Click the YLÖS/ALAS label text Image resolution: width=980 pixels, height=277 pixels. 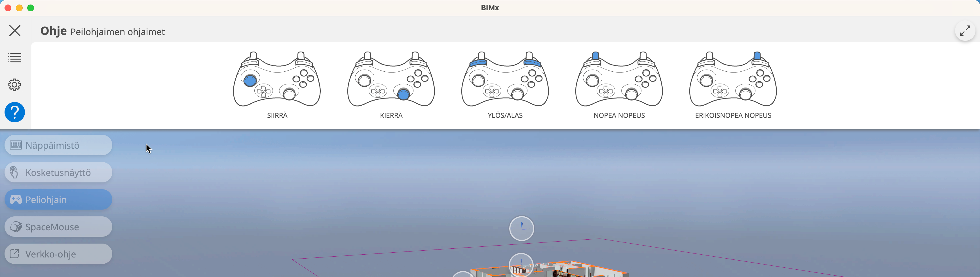[505, 116]
